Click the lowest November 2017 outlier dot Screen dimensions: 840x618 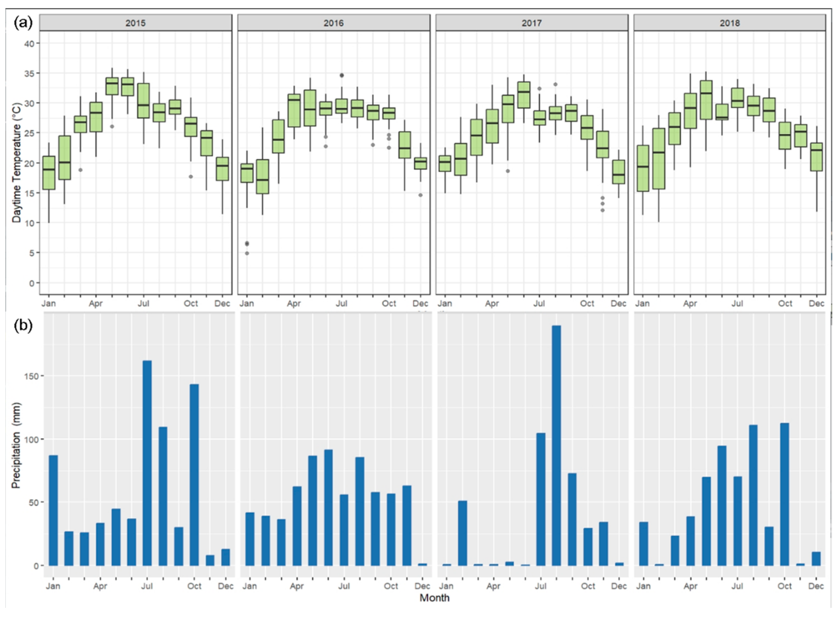(603, 210)
